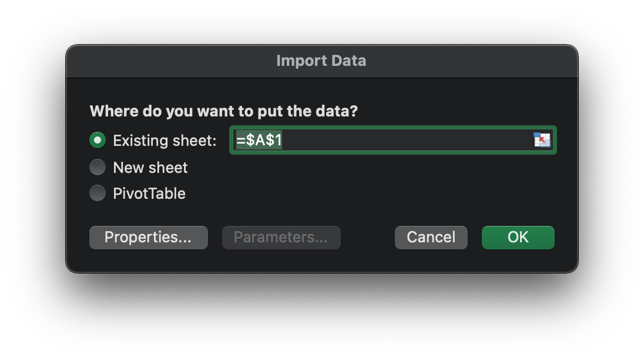Confirm the import with the green OK button
The width and height of the screenshot is (644, 360).
(518, 238)
